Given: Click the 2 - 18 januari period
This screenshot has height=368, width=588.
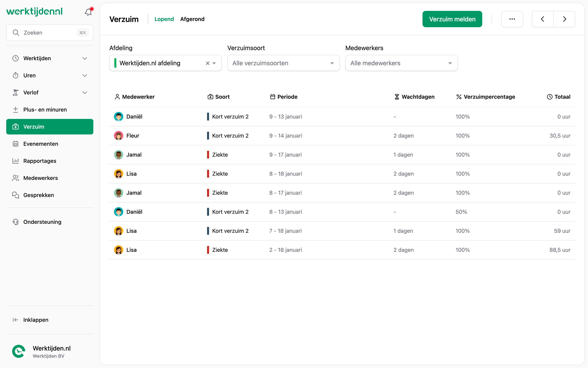Looking at the screenshot, I should (285, 250).
